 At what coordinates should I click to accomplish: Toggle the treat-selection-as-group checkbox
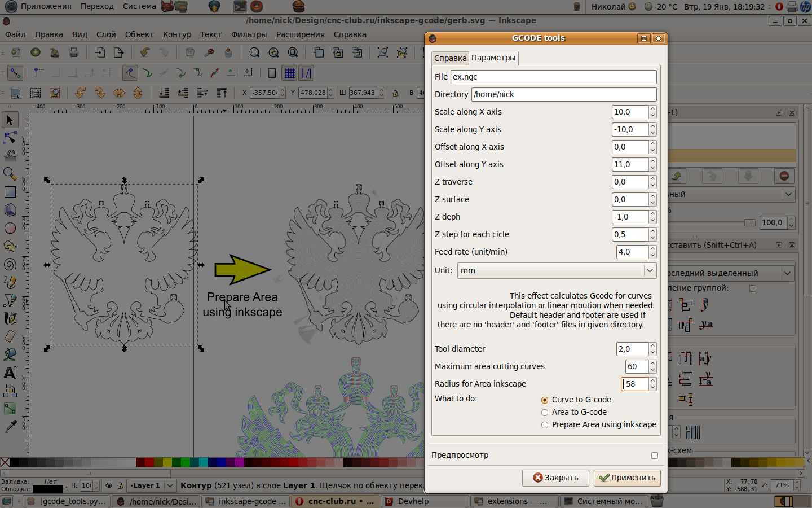click(753, 288)
